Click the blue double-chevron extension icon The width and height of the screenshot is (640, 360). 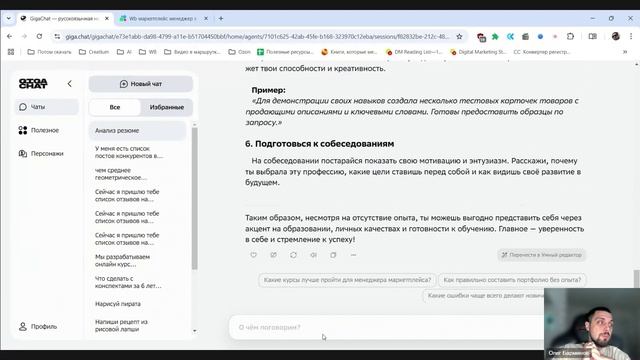[510, 37]
